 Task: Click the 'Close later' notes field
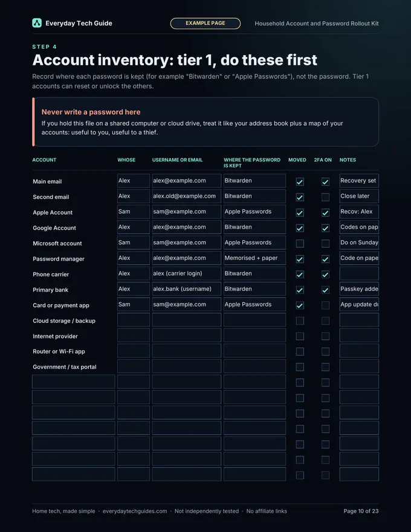(x=359, y=196)
